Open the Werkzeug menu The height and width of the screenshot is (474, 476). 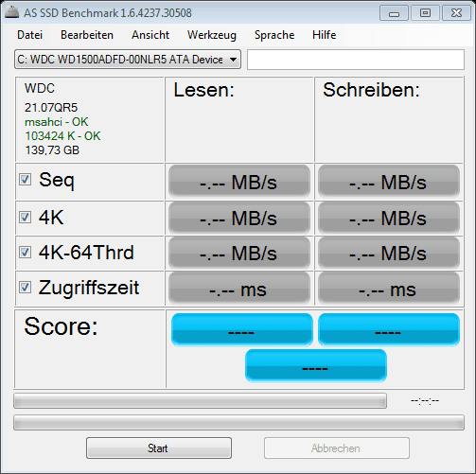coord(212,35)
